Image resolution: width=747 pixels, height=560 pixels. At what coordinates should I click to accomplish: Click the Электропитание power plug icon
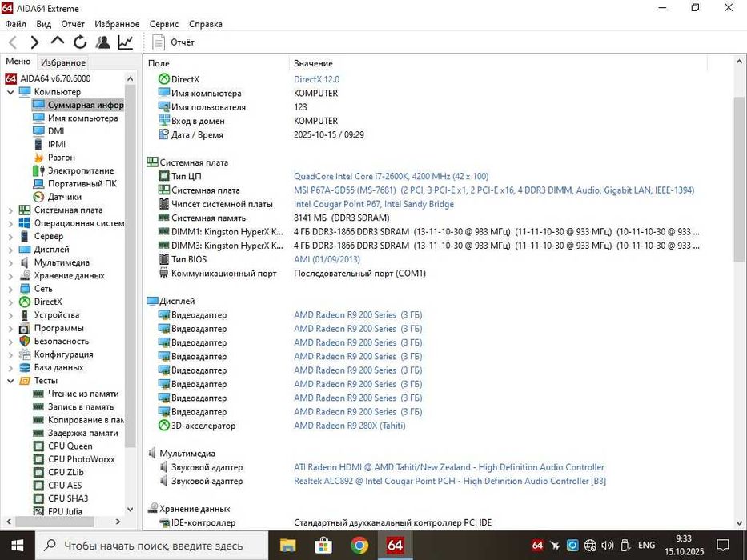(38, 170)
